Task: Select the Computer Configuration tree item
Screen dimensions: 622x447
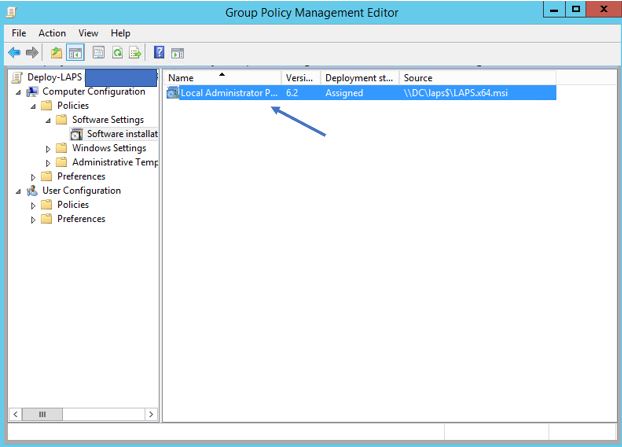Action: click(94, 92)
